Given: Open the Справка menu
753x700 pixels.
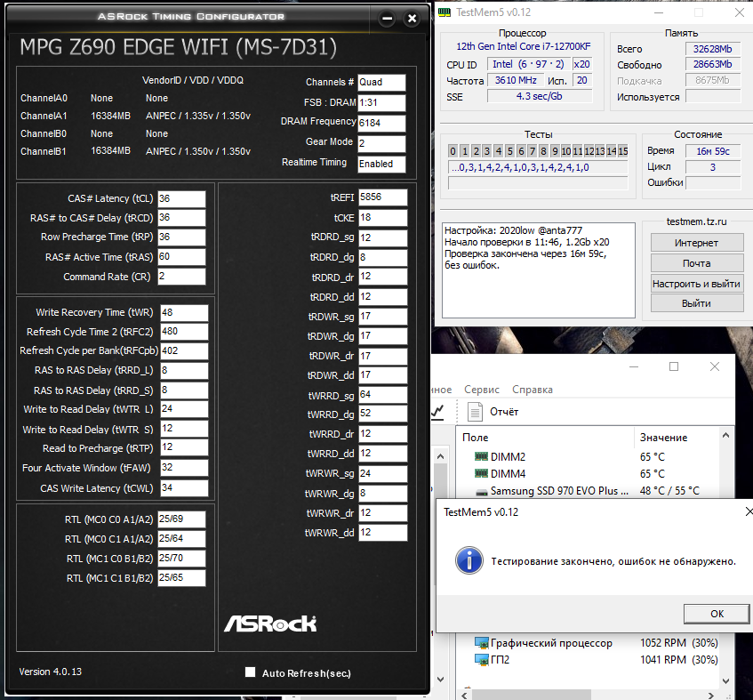Looking at the screenshot, I should click(x=533, y=390).
